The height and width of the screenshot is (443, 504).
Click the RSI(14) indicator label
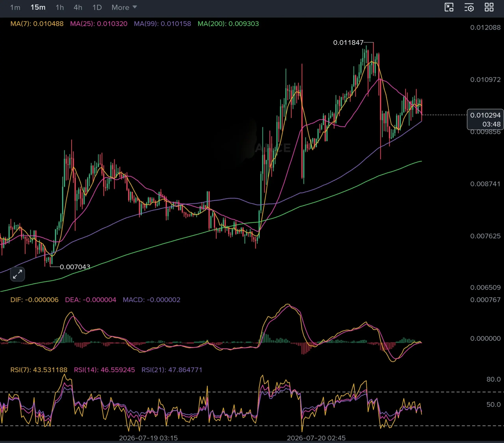click(104, 370)
